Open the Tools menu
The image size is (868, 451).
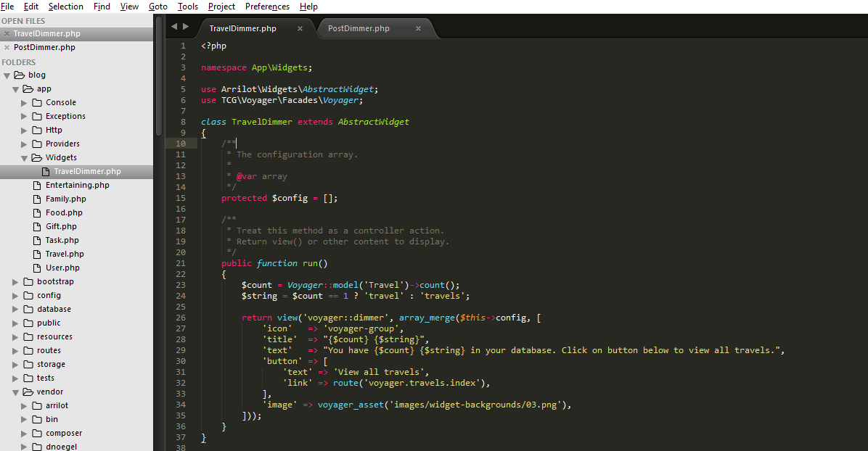(x=188, y=7)
